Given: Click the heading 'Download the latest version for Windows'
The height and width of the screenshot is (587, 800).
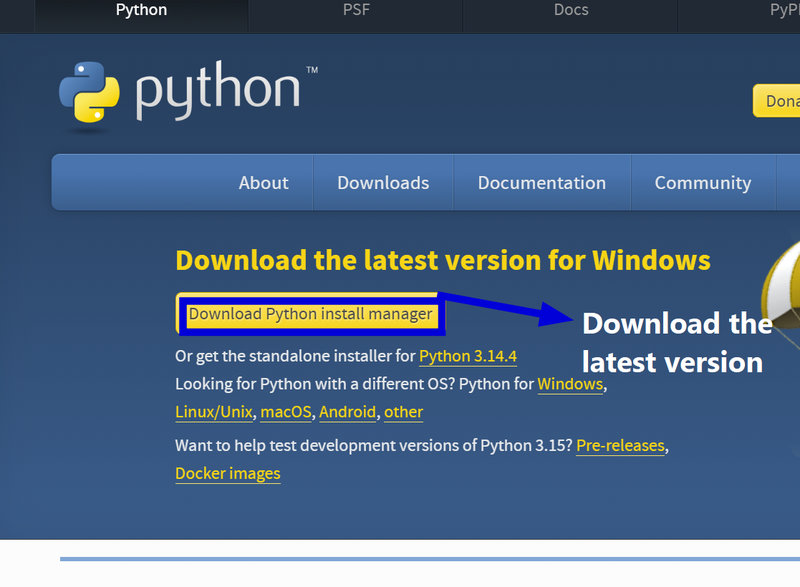Looking at the screenshot, I should tap(443, 261).
